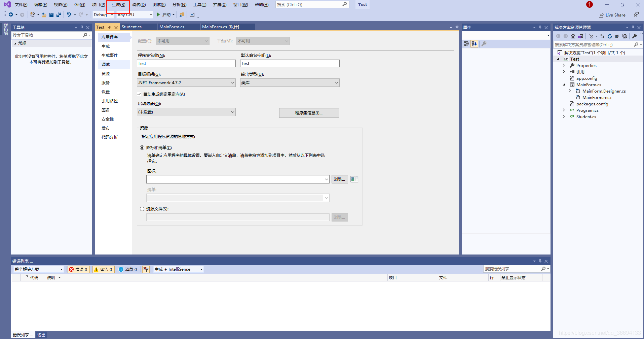Select packages.config in Solution Explorer

click(592, 104)
